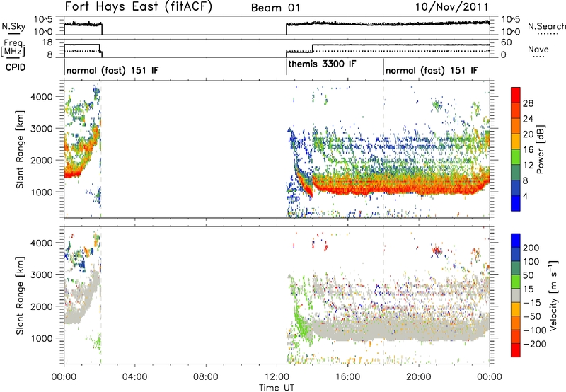Click the power colorbar gradient
Image resolution: width=566 pixels, height=392 pixels.
coord(516,149)
